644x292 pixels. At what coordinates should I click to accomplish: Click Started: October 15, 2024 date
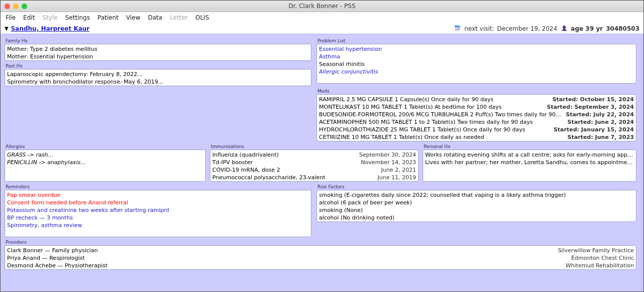click(593, 100)
